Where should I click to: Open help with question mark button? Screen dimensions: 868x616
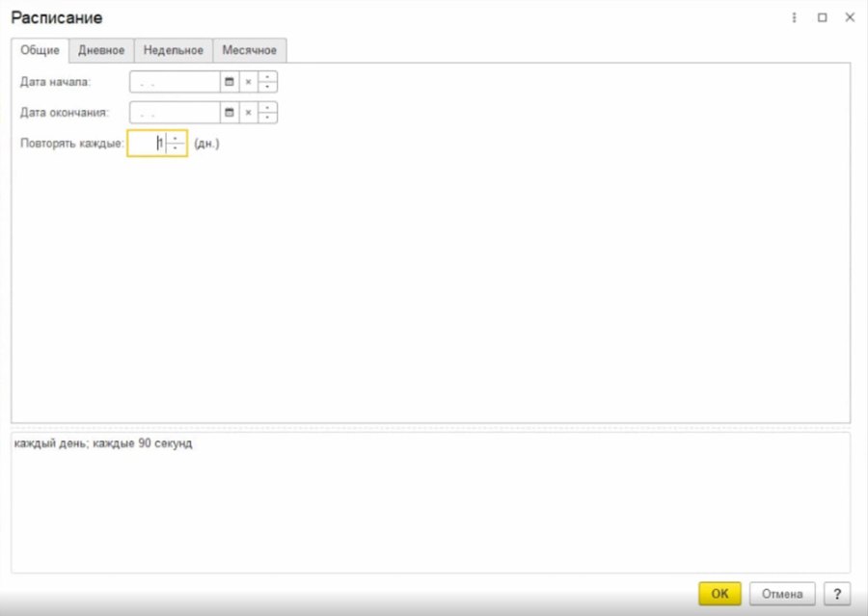click(837, 594)
